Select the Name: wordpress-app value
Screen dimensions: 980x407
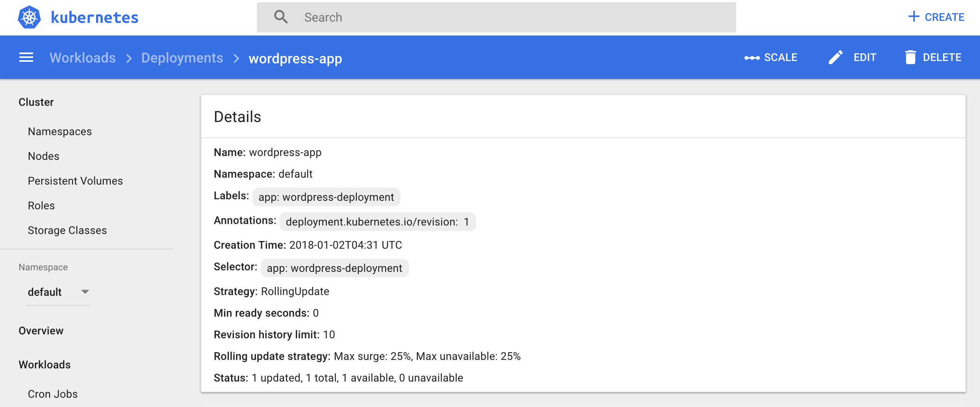[285, 153]
